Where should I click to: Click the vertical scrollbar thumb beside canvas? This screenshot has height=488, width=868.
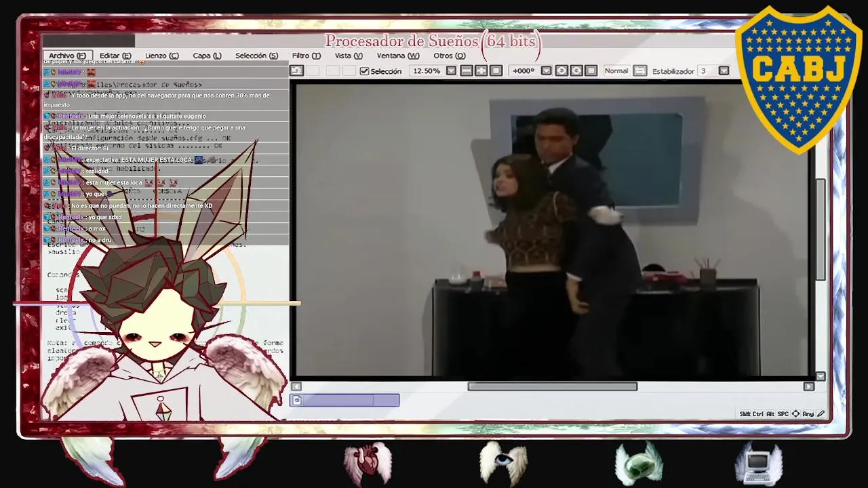point(821,229)
